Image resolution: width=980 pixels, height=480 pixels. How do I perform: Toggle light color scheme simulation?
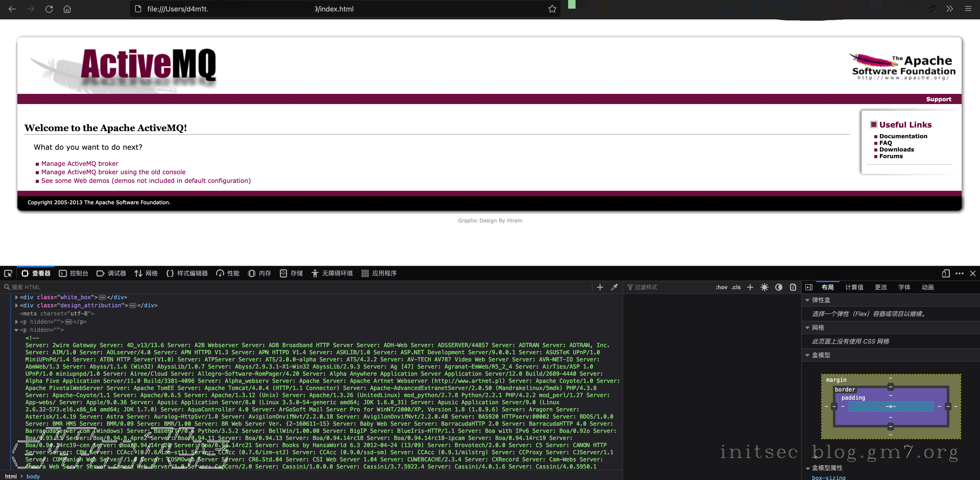click(x=764, y=287)
